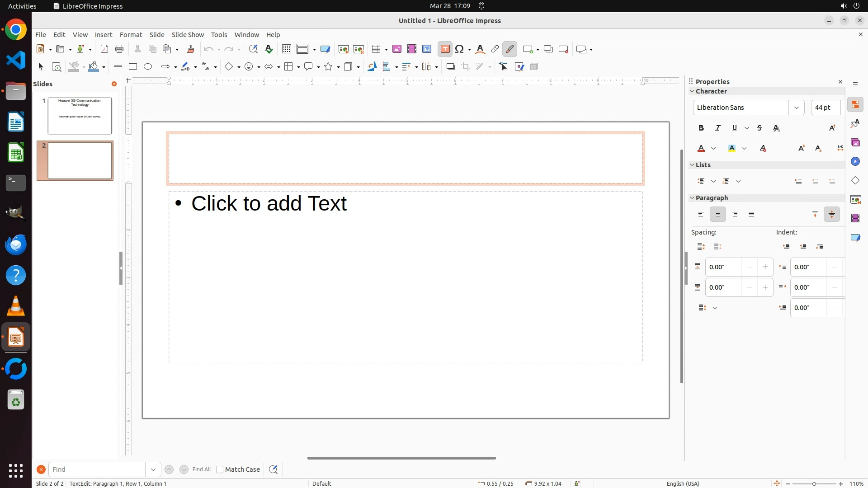Open the Slide Show menu
This screenshot has width=868, height=488.
coord(188,35)
